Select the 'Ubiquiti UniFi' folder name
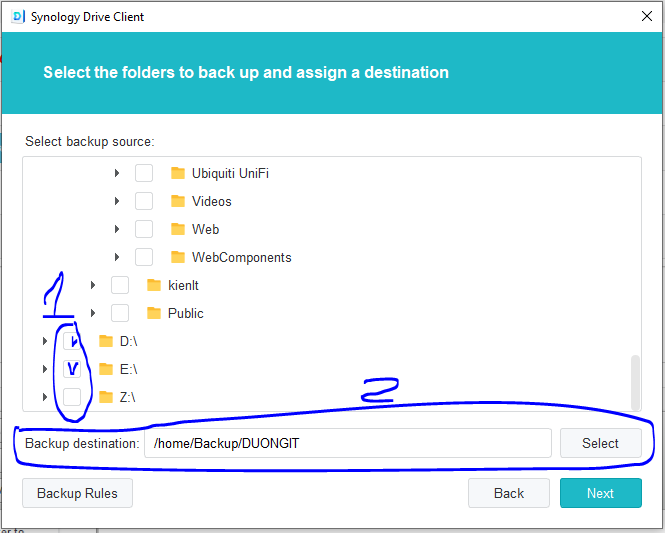The width and height of the screenshot is (665, 533). pyautogui.click(x=230, y=173)
